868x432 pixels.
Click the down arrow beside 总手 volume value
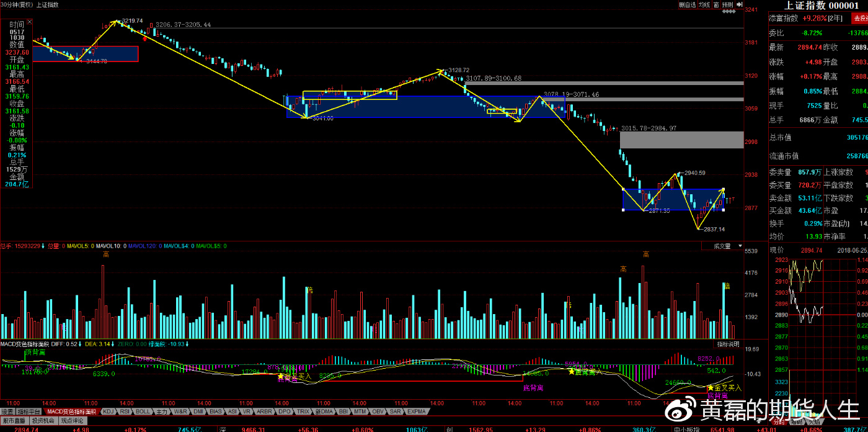coord(43,246)
